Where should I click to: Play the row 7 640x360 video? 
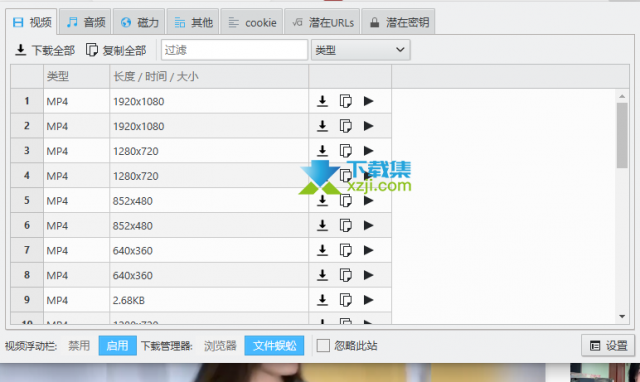tap(369, 250)
